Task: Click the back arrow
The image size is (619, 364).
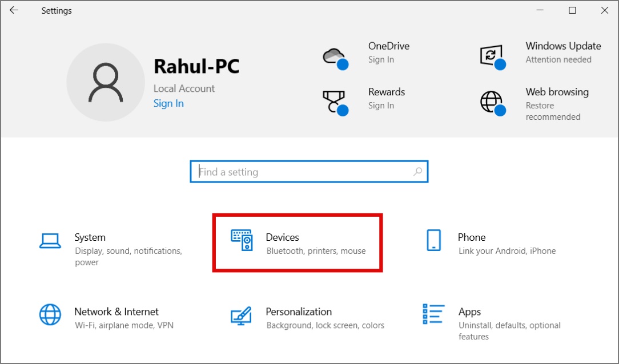Action: (x=14, y=10)
